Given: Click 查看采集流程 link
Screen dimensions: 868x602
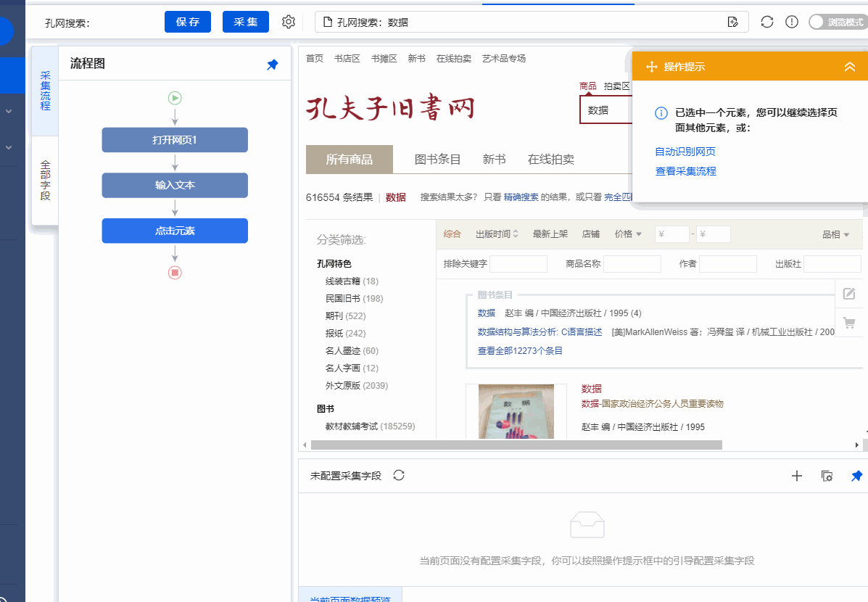Looking at the screenshot, I should coord(685,172).
